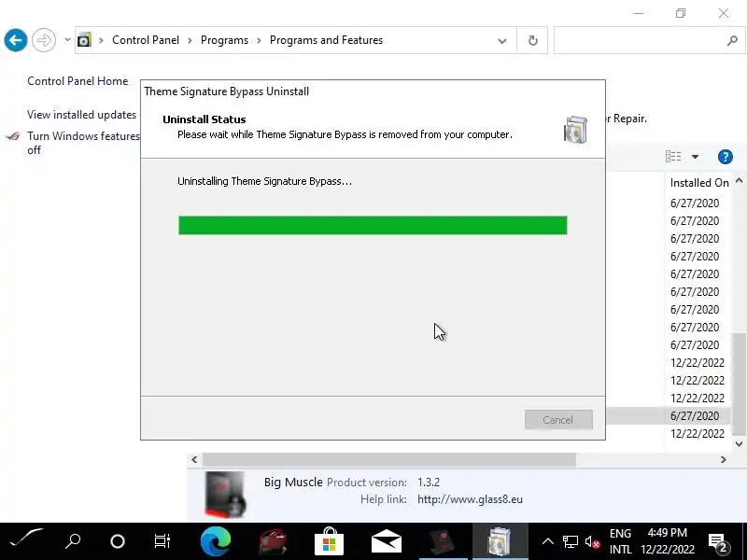Launch Microsoft Edge from taskbar

[x=216, y=541]
